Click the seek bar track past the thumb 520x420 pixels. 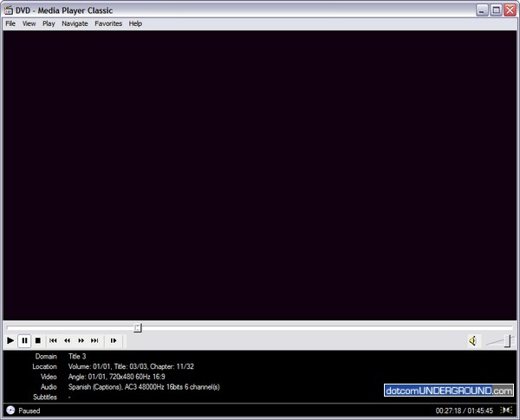[x=327, y=328]
